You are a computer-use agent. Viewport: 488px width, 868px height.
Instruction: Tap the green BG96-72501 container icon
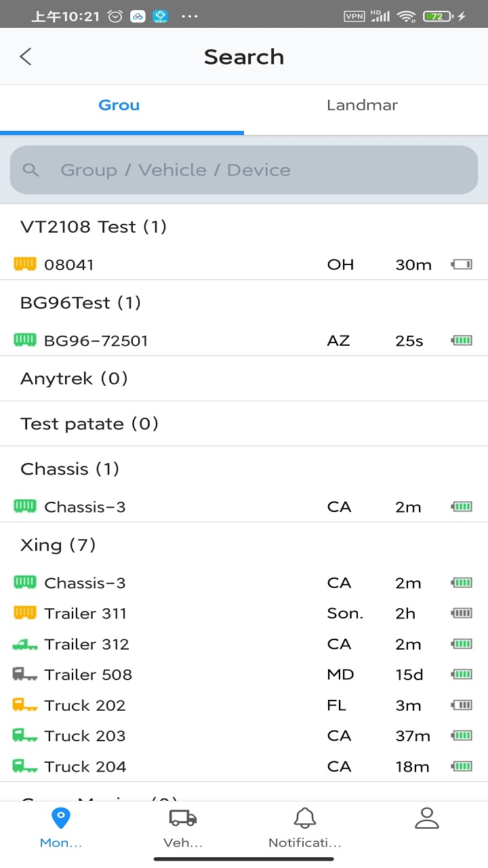[25, 340]
